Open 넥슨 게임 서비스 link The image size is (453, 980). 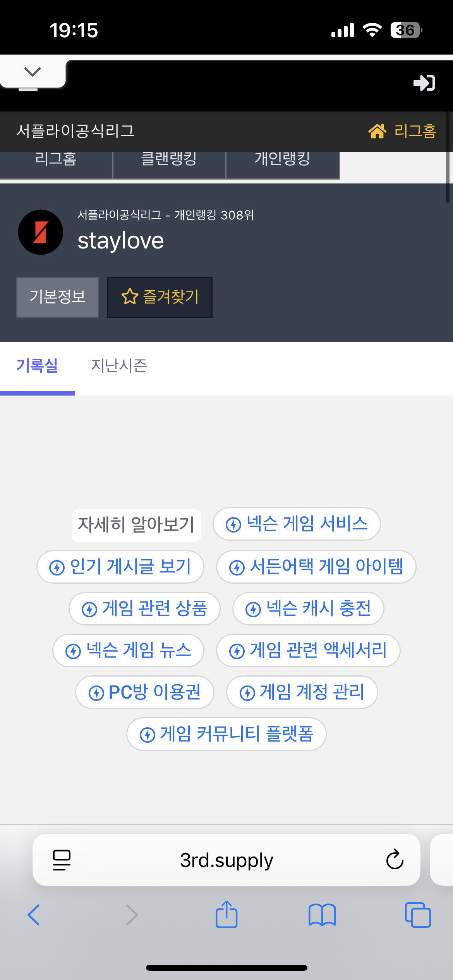297,524
